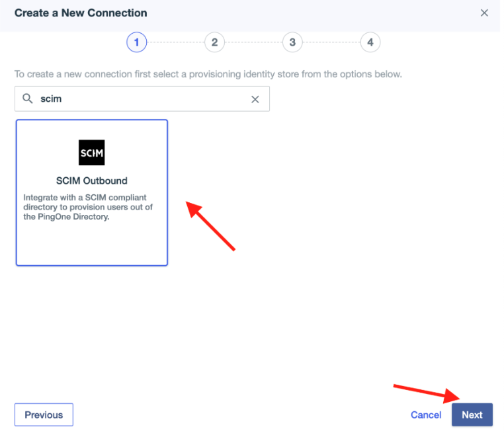Image resolution: width=504 pixels, height=433 pixels.
Task: Close the Create a New Connection dialog
Action: [x=484, y=13]
